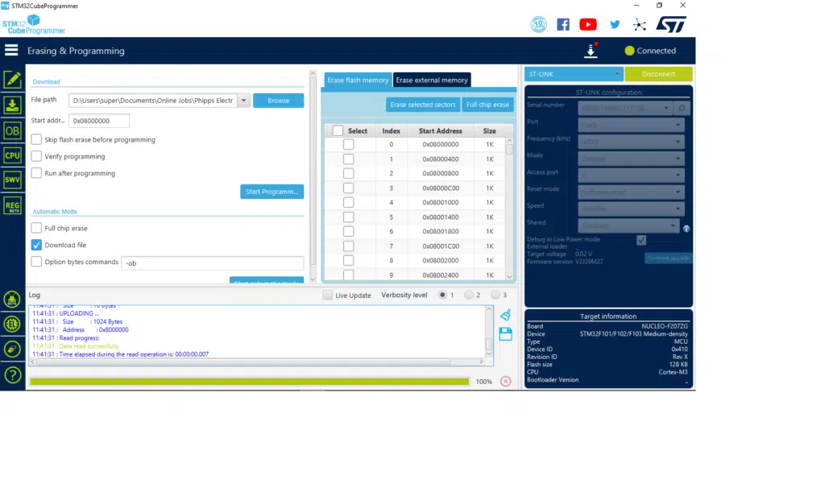825x504 pixels.
Task: Open the CPU panel icon
Action: [12, 155]
